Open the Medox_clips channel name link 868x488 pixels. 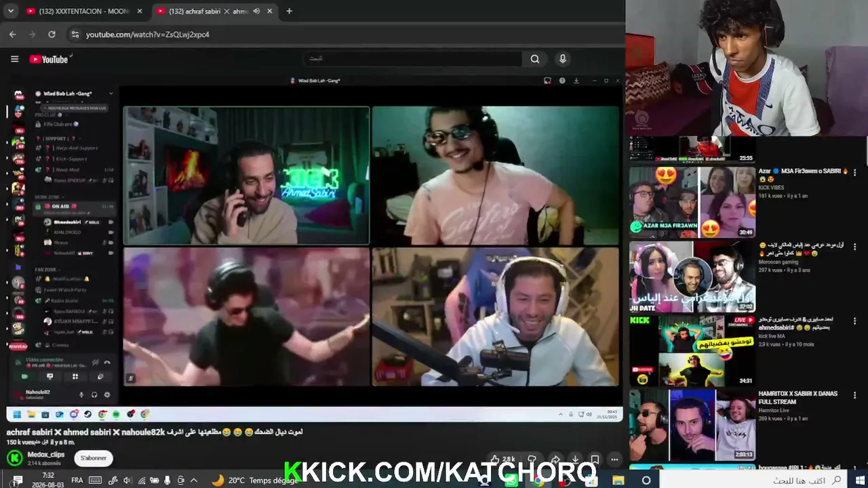click(45, 454)
